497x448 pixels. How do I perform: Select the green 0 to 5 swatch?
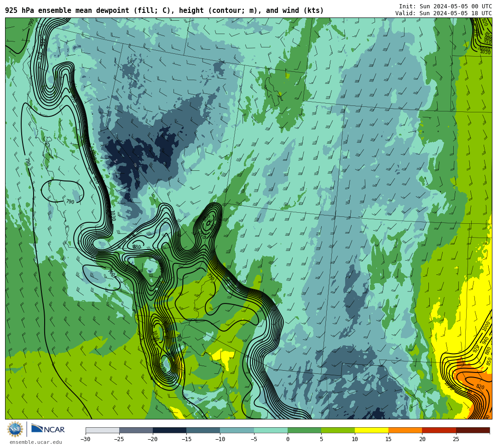304,430
